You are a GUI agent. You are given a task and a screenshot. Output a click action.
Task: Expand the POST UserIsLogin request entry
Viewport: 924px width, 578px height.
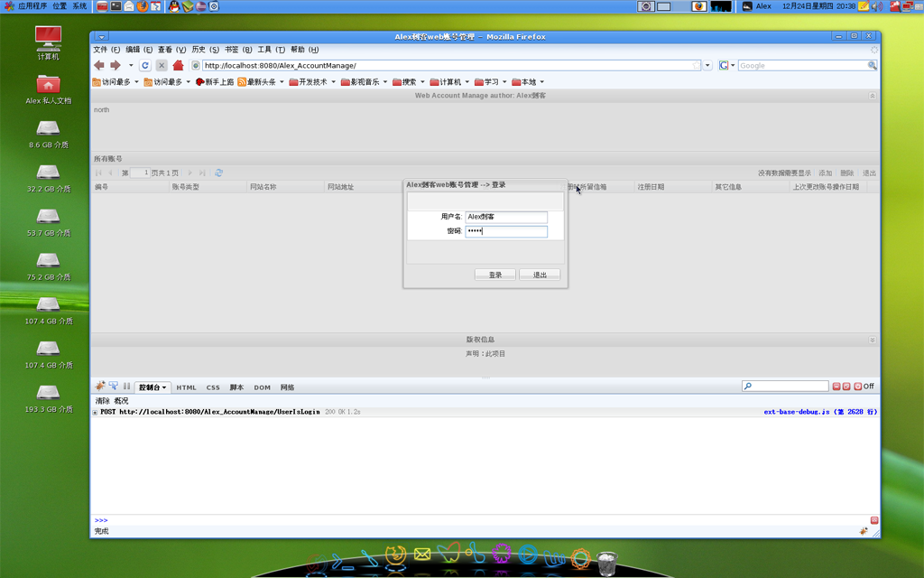click(95, 412)
